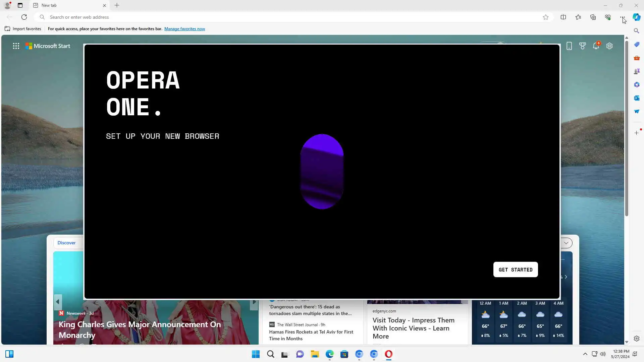Open Manage favorites now link
Image resolution: width=644 pixels, height=362 pixels.
(x=184, y=29)
